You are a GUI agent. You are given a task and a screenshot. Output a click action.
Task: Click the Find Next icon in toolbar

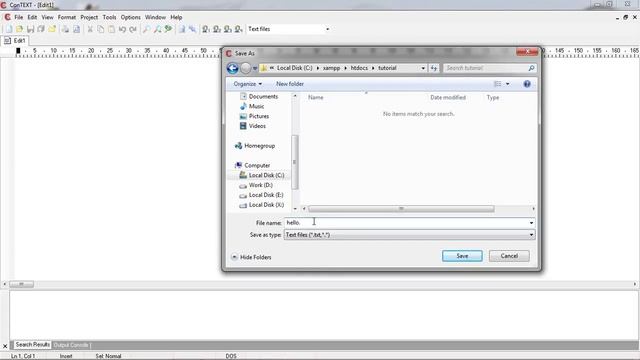[x=157, y=29]
